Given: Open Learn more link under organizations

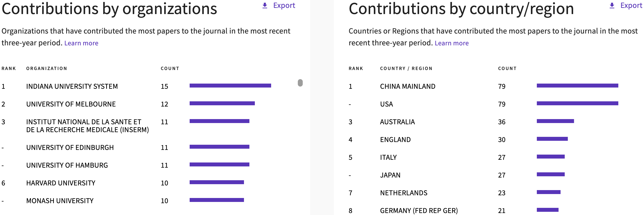Looking at the screenshot, I should click(81, 43).
